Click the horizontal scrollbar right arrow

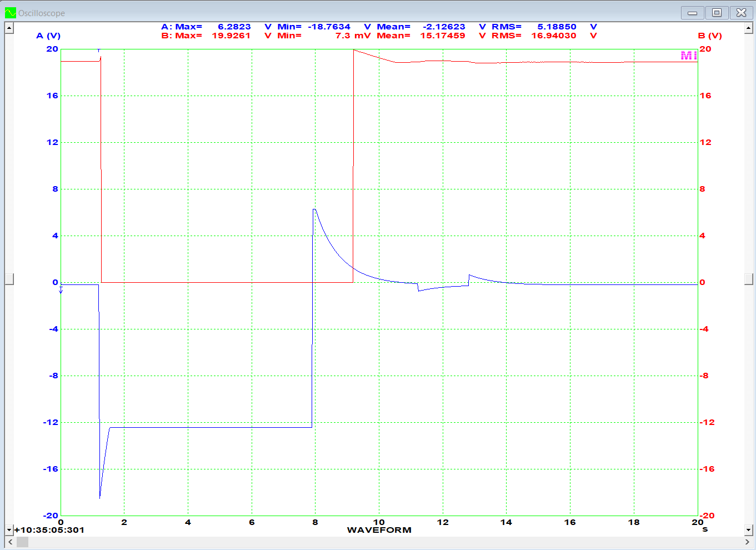point(747,542)
